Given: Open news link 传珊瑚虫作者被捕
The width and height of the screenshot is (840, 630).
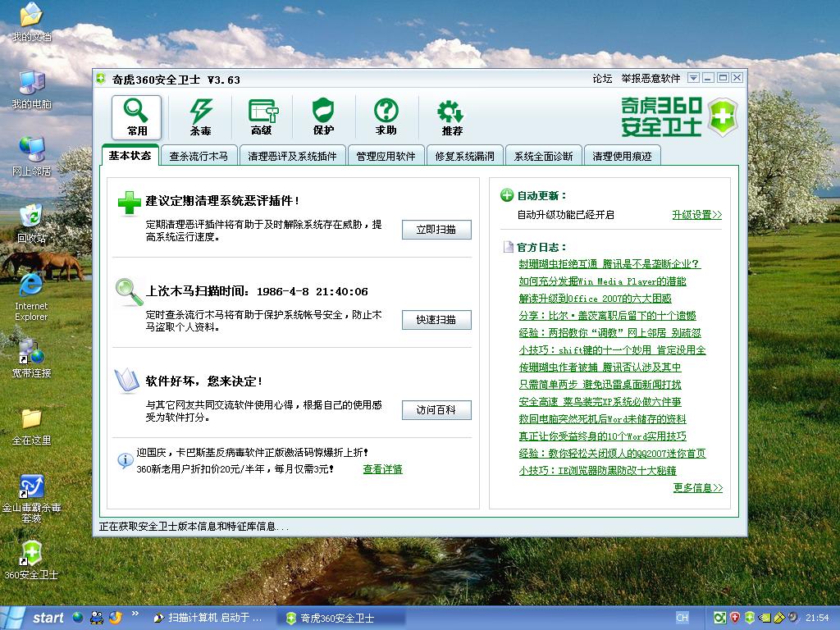Looking at the screenshot, I should [x=600, y=367].
